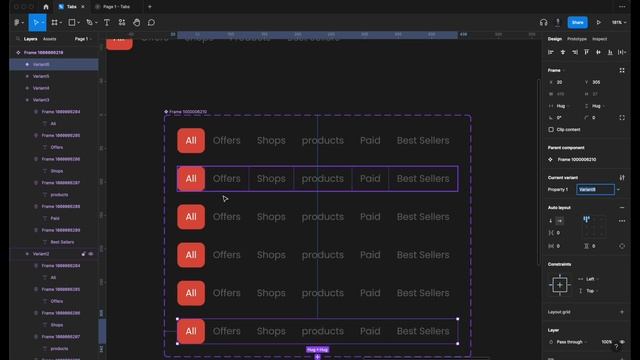
Task: Toggle visibility eye on Variant2 layer
Action: pyautogui.click(x=91, y=254)
